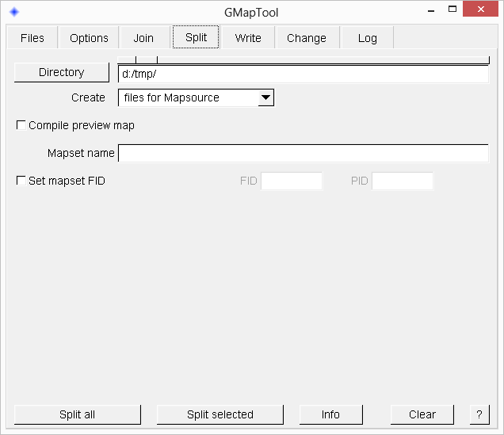Screen dimensions: 504x435
Task: Open help with the question mark button
Action: [x=479, y=414]
